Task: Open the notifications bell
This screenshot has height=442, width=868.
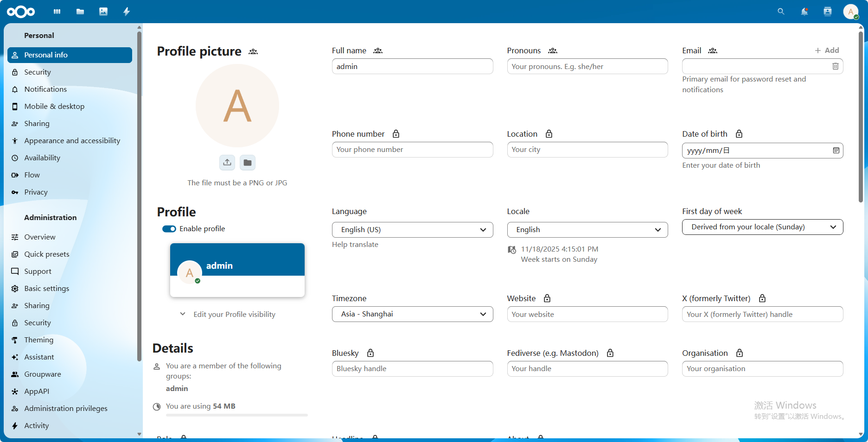Action: (x=804, y=12)
